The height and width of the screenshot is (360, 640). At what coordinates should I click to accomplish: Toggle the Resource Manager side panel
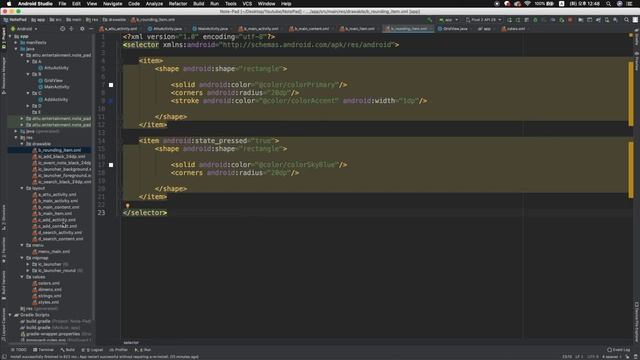click(x=4, y=76)
